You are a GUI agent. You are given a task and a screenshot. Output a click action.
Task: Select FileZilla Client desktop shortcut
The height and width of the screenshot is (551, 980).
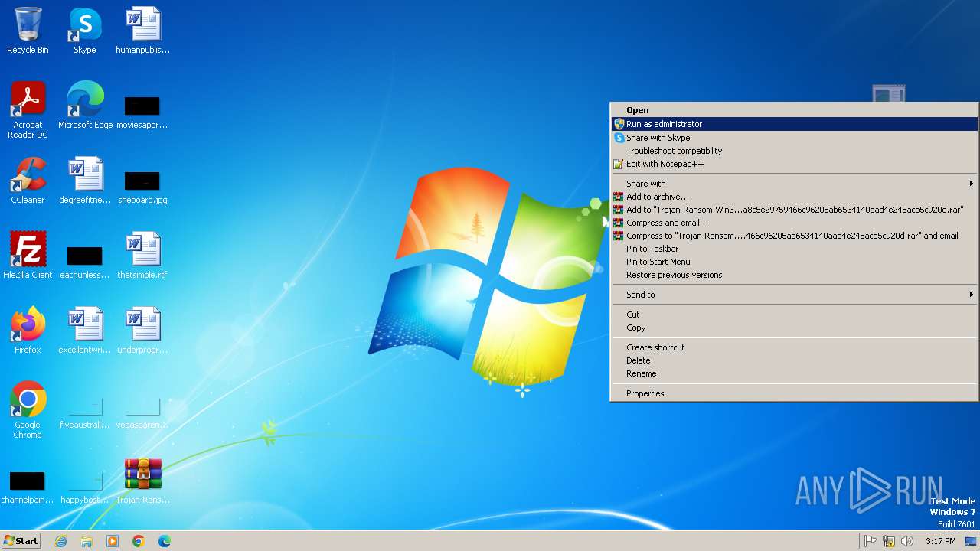[28, 256]
